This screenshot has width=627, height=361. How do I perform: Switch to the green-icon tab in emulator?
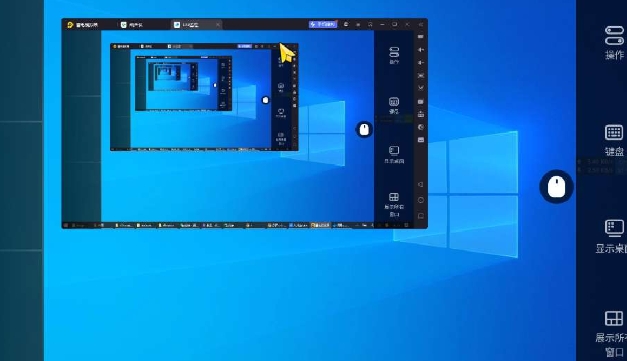tap(133, 25)
